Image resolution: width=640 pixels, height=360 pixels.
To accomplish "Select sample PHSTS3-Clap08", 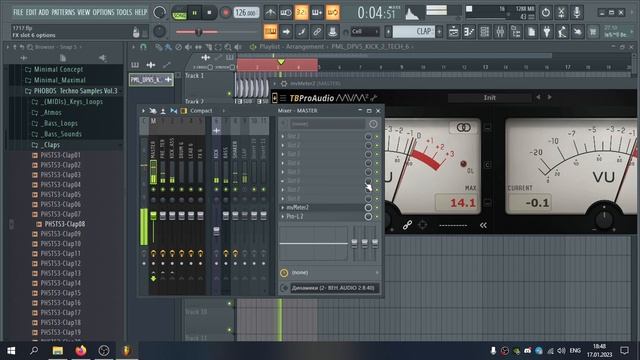I will pos(64,224).
